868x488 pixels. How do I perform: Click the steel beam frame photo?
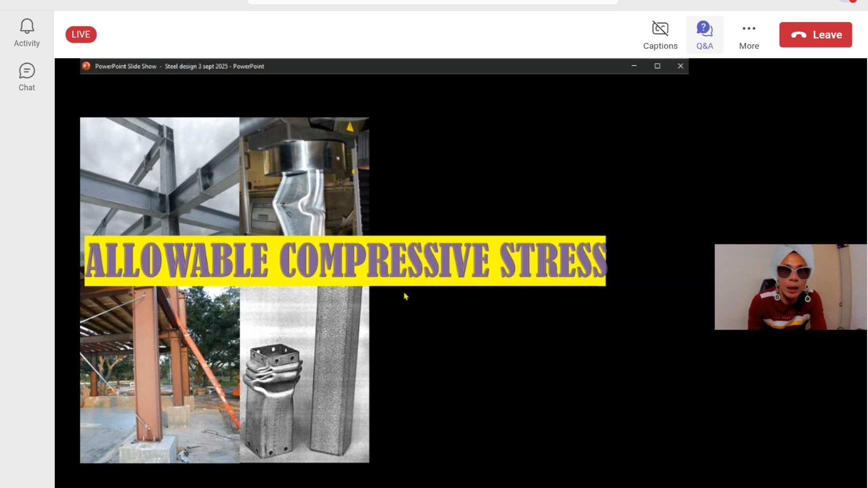[x=160, y=176]
